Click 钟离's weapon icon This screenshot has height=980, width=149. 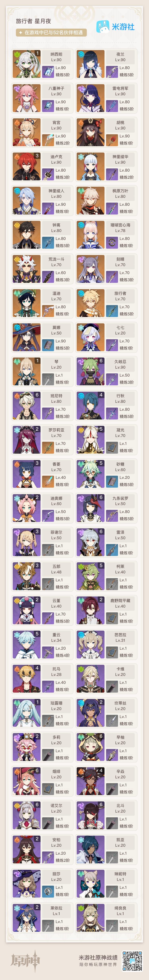click(48, 242)
